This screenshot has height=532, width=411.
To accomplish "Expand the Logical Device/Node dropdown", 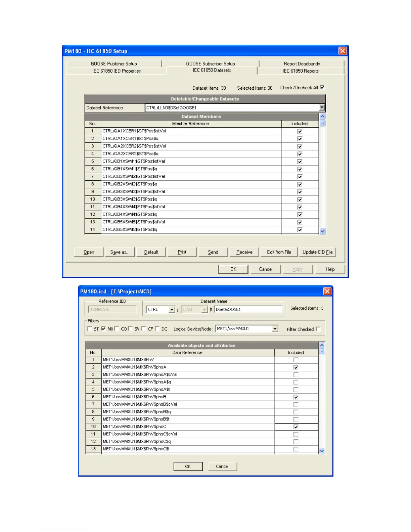I will point(275,329).
